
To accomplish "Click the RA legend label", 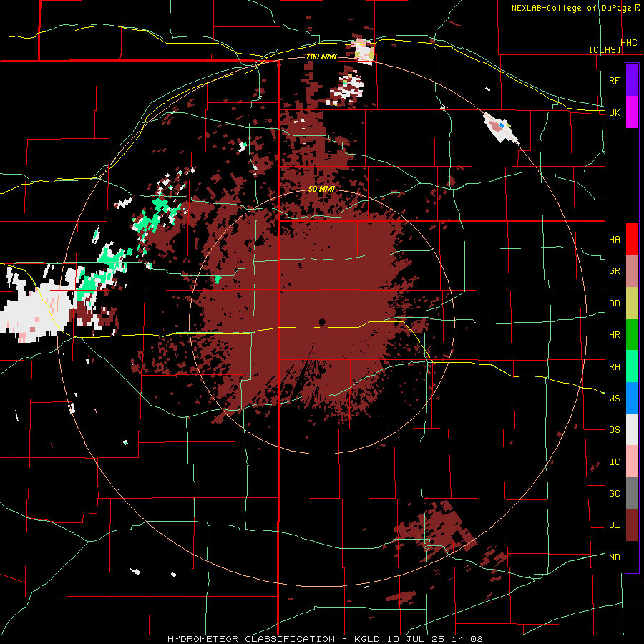I will 614,367.
